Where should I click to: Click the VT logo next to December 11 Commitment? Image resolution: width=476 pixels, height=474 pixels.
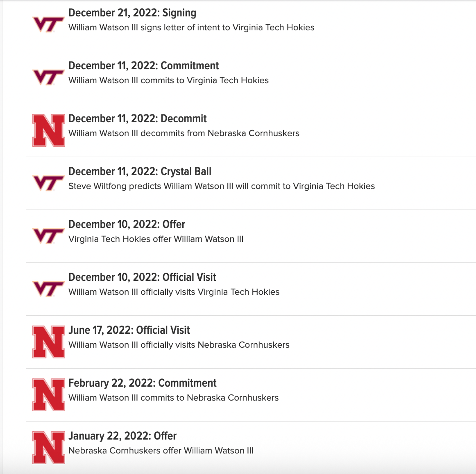[x=49, y=77]
